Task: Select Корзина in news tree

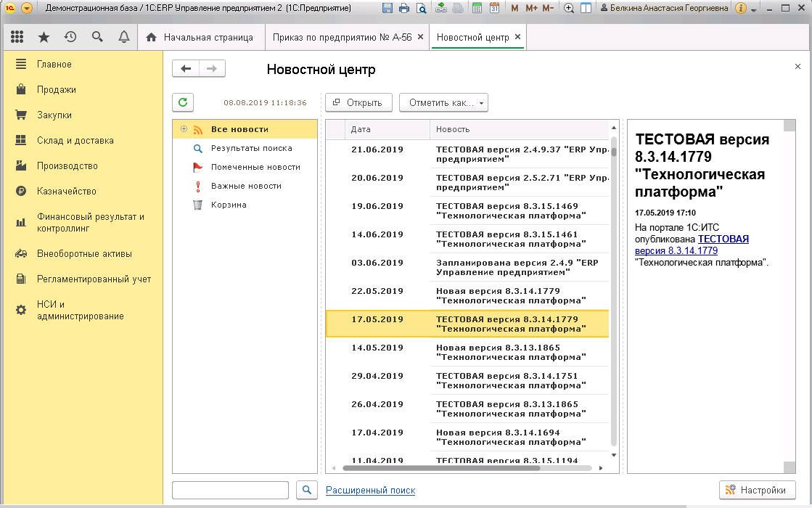Action: tap(229, 205)
